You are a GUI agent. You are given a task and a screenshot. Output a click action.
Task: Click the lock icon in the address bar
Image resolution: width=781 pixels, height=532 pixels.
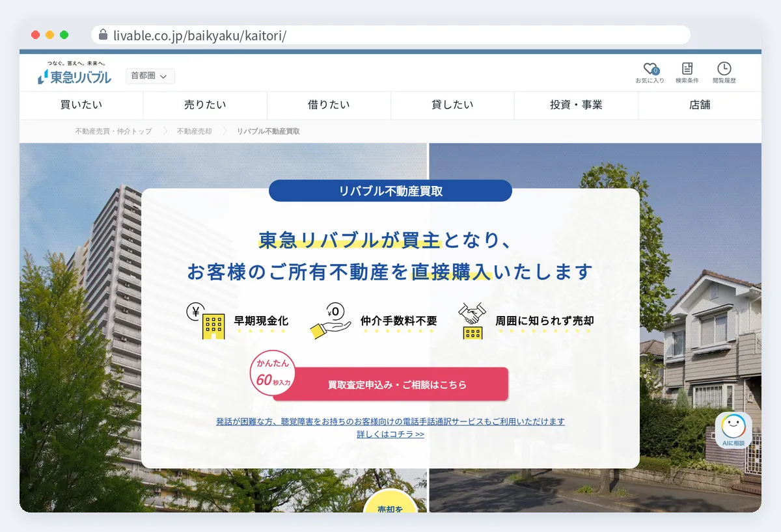pos(103,35)
